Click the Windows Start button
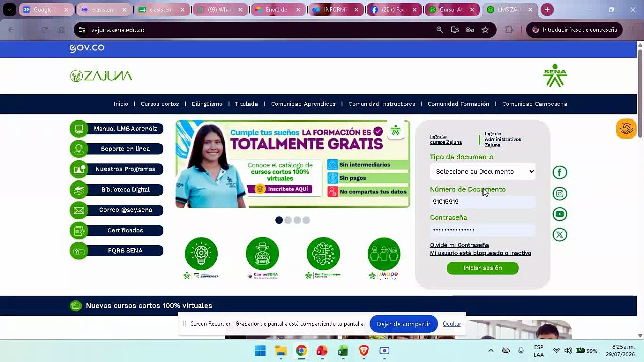Viewport: 644px width, 362px height. pyautogui.click(x=260, y=351)
